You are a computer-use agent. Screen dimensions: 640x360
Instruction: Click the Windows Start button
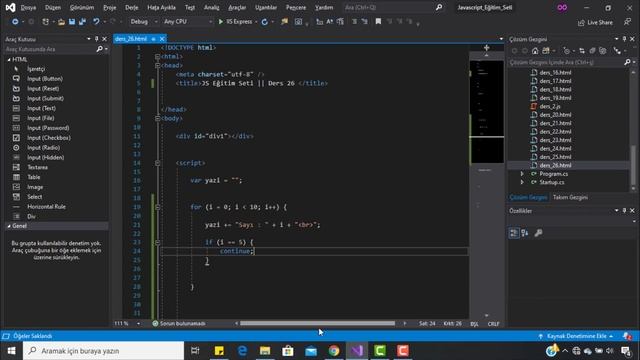click(11, 351)
